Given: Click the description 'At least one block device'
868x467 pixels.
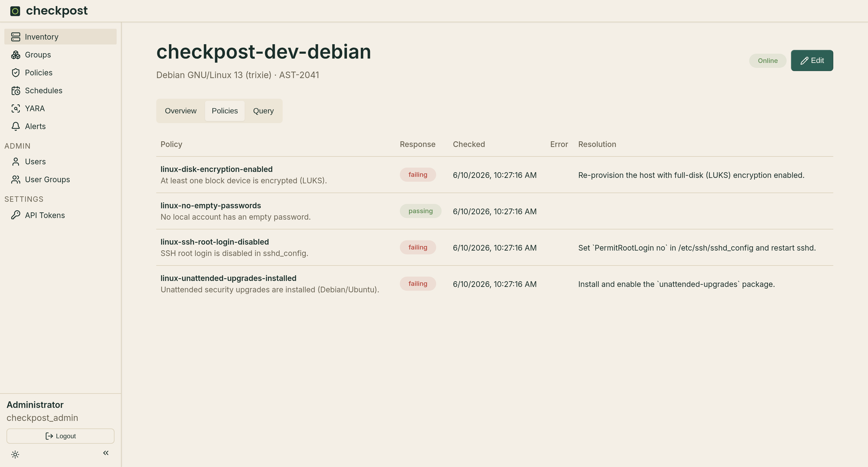Looking at the screenshot, I should (x=244, y=181).
